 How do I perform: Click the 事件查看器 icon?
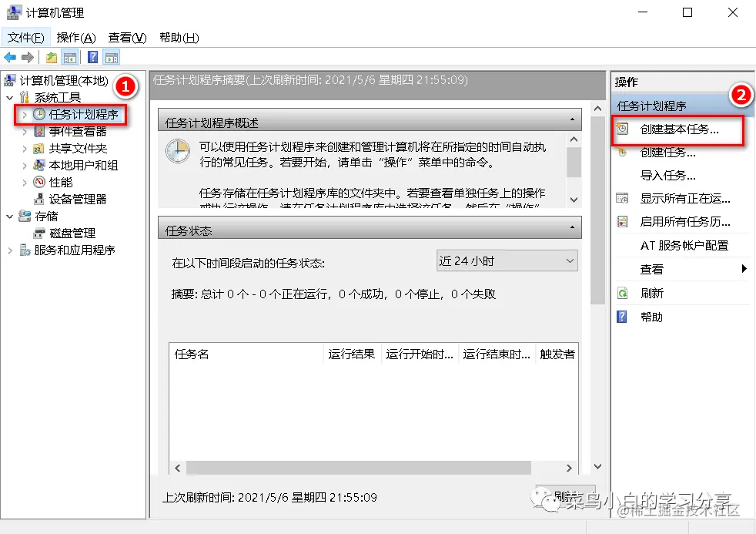pos(39,131)
